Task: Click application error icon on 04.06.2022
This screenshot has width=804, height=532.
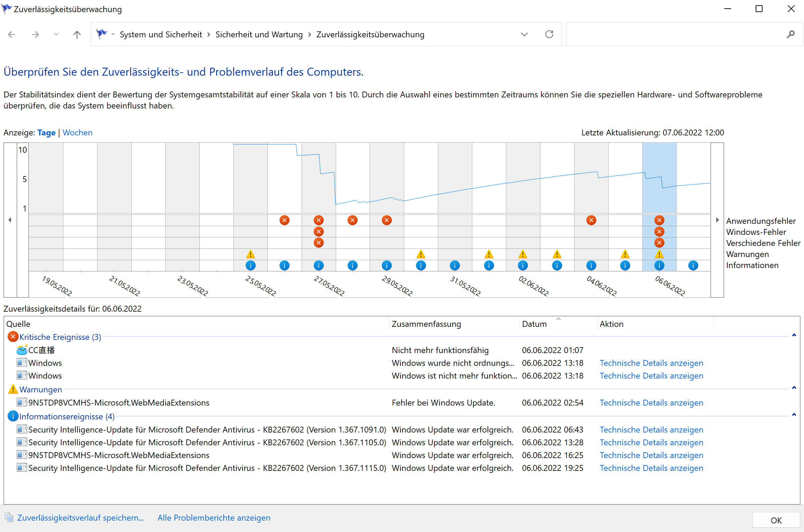Action: coord(591,220)
